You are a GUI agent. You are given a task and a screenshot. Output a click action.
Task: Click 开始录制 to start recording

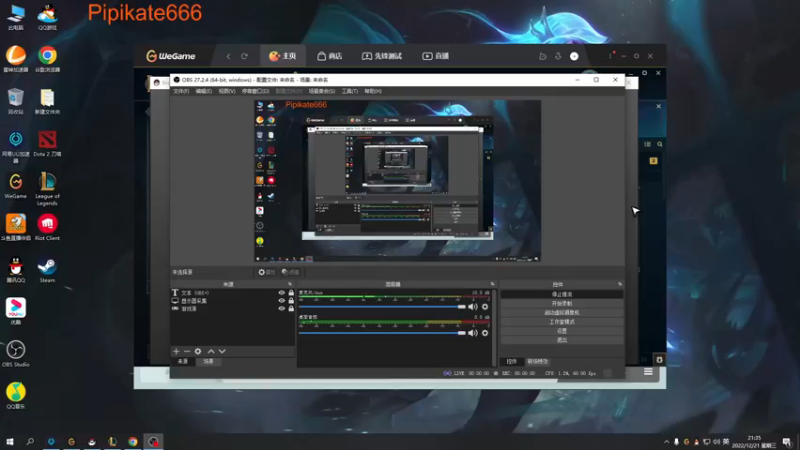562,304
